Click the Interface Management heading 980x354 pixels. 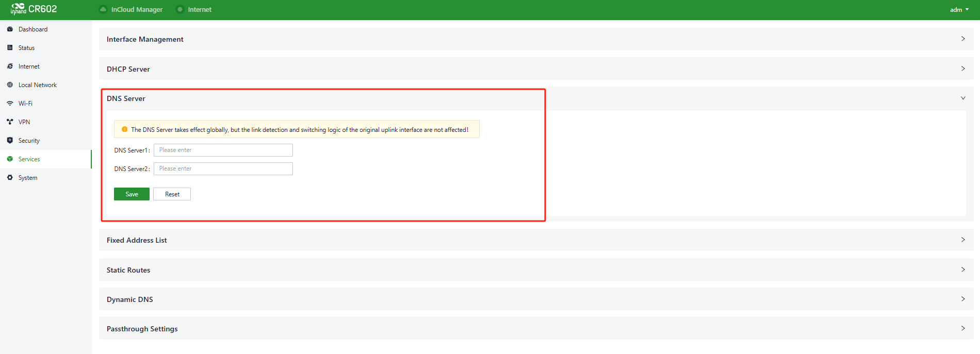tap(145, 39)
